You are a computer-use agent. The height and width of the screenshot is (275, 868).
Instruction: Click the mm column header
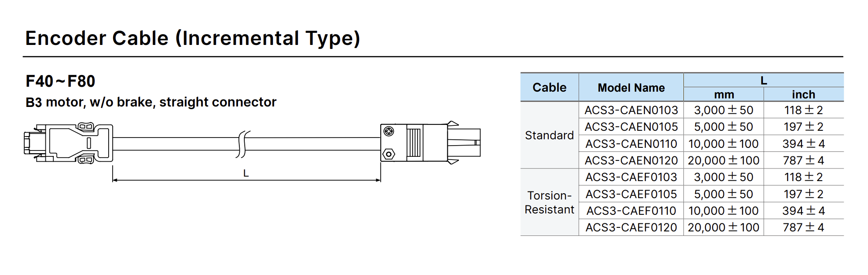[x=724, y=94]
